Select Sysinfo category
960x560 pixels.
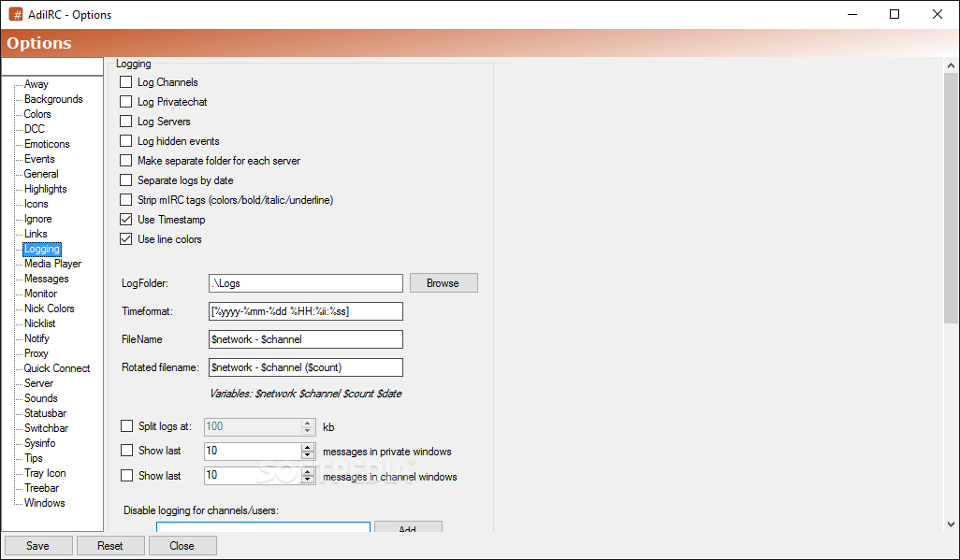40,443
